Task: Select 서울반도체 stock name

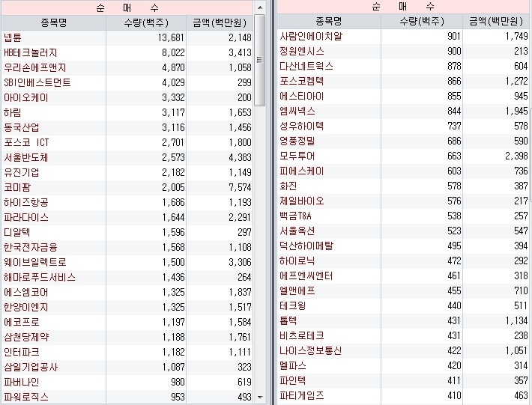Action: point(25,157)
